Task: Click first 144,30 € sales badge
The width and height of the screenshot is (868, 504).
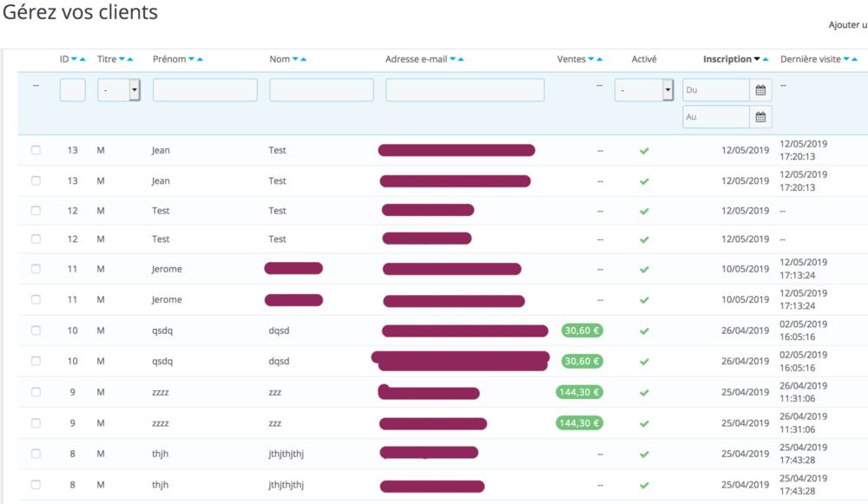Action: click(579, 392)
